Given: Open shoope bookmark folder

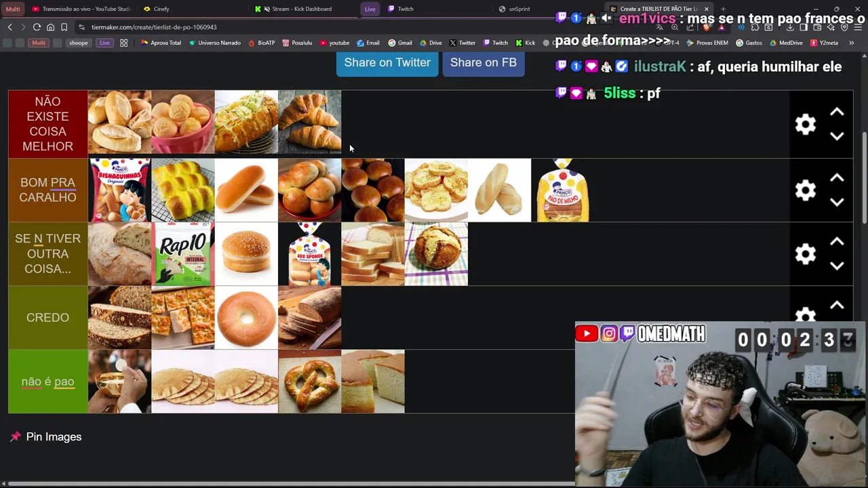Looking at the screenshot, I should point(78,43).
